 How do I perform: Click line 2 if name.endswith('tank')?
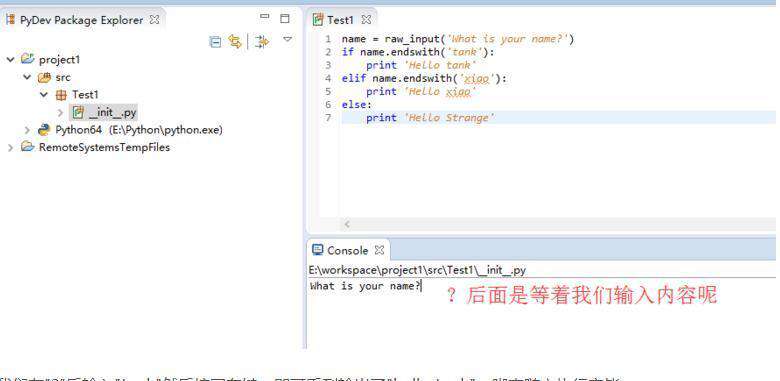pos(418,52)
